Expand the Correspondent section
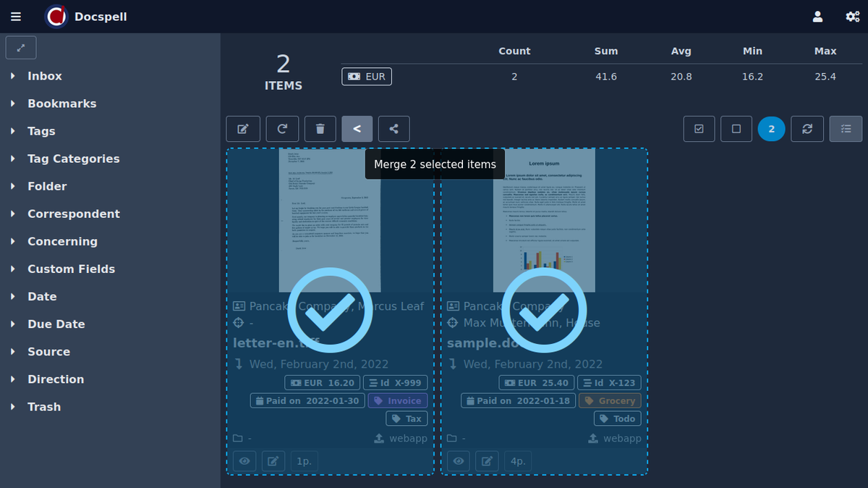 click(x=73, y=214)
